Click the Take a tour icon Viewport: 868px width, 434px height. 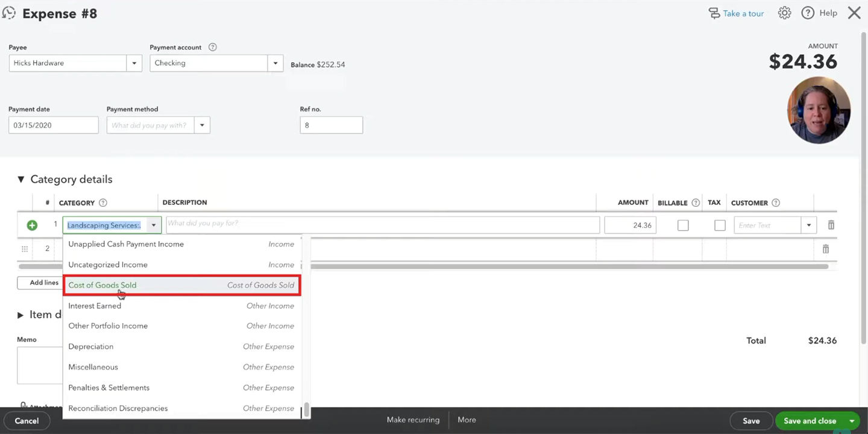[714, 13]
